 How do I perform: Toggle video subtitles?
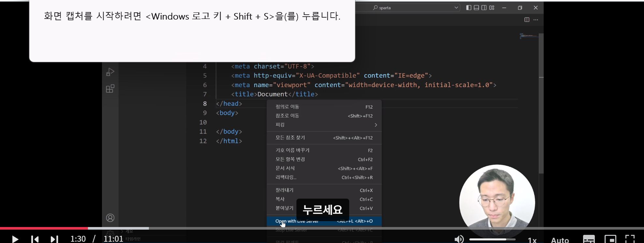(x=589, y=239)
